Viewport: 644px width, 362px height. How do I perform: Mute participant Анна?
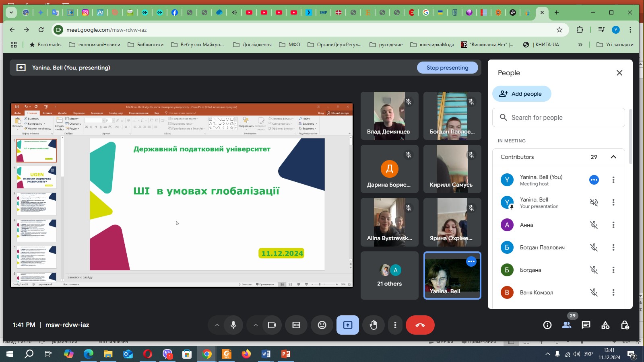click(x=594, y=225)
